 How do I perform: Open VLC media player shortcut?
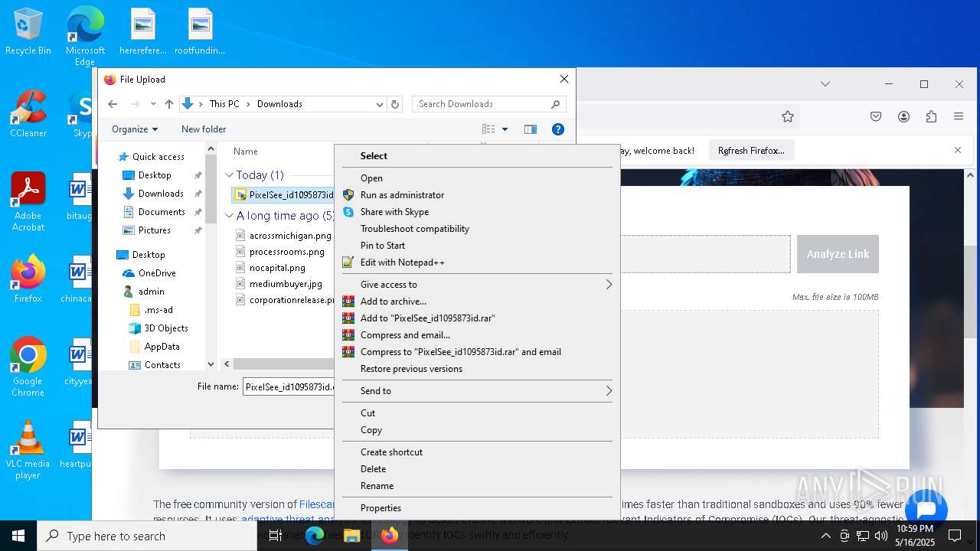(x=28, y=450)
